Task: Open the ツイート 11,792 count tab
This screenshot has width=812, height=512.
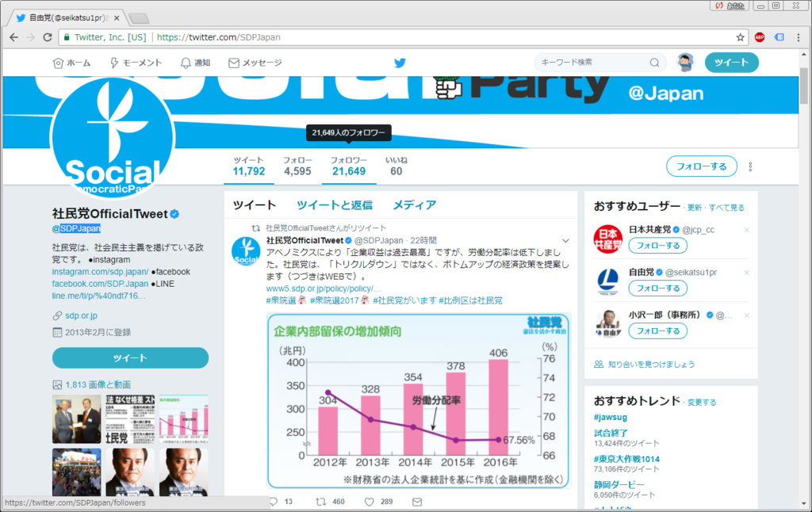Action: pyautogui.click(x=248, y=166)
